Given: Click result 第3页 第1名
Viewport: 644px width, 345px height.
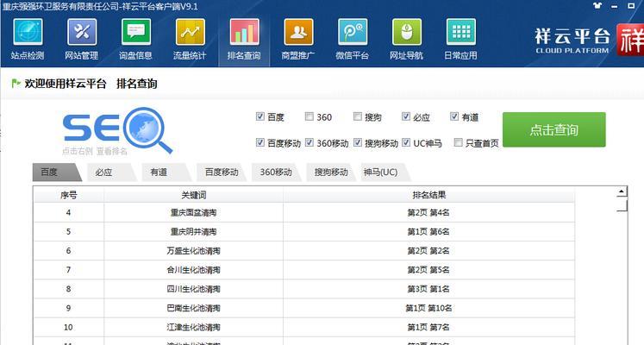Looking at the screenshot, I should pyautogui.click(x=428, y=289).
